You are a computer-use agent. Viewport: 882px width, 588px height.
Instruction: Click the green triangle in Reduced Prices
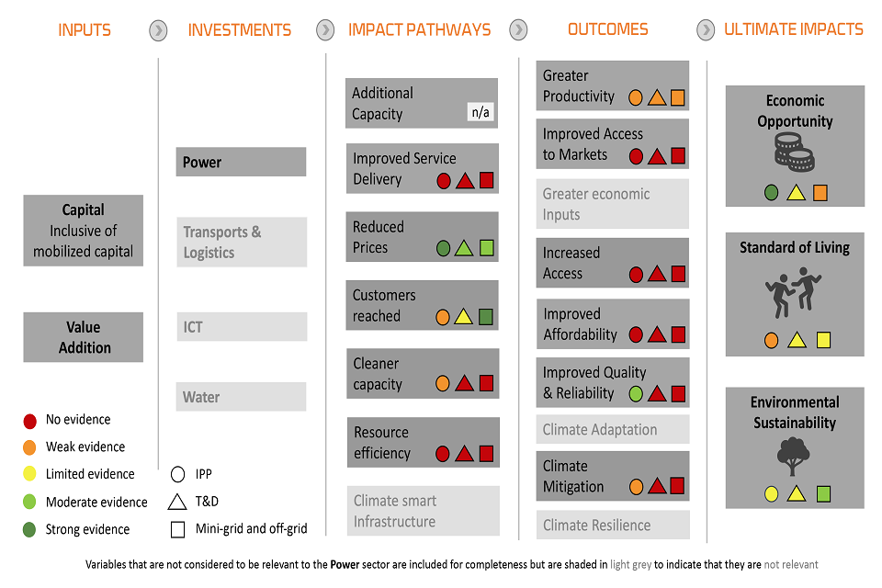tap(464, 248)
